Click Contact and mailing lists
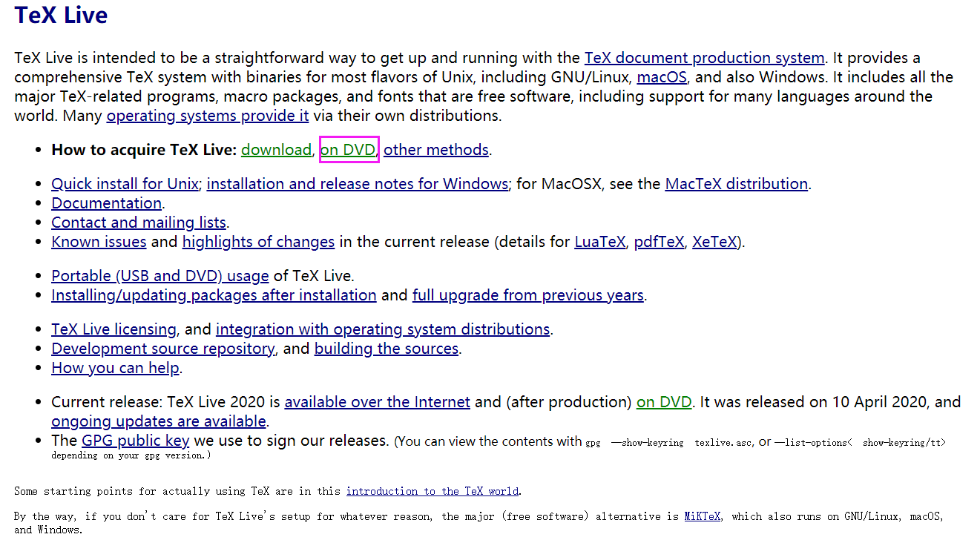 click(x=138, y=222)
